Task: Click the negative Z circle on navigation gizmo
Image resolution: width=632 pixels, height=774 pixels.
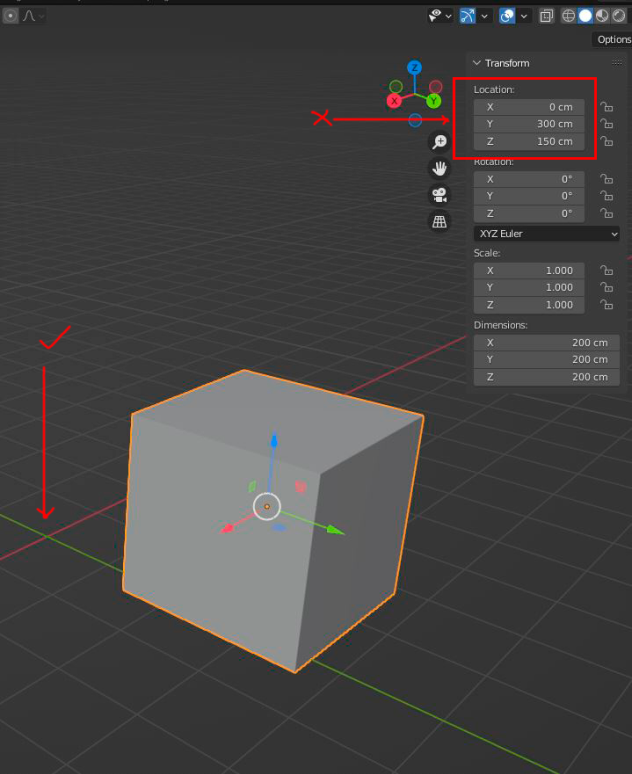Action: click(x=415, y=120)
